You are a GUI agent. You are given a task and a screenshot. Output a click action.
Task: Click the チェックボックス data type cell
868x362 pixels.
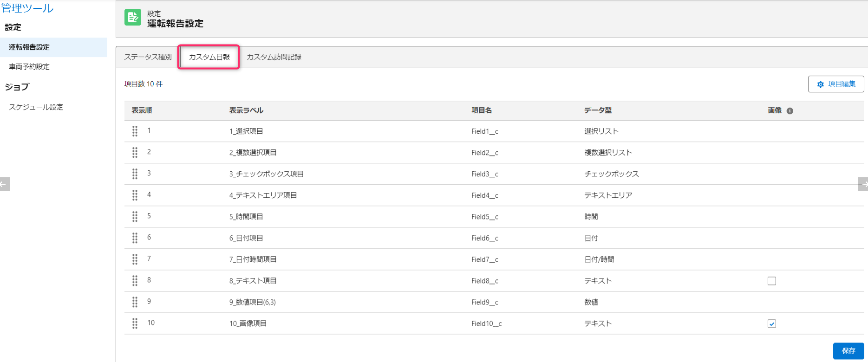pyautogui.click(x=612, y=174)
